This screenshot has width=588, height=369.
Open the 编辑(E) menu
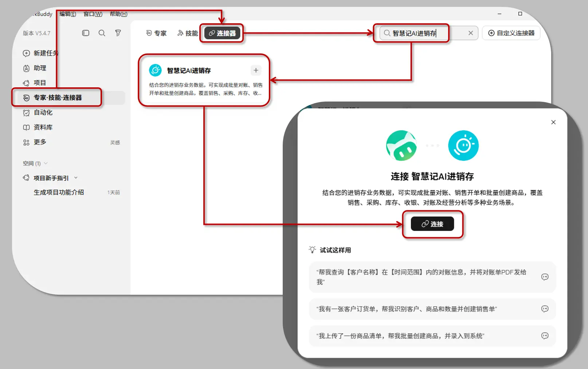68,14
